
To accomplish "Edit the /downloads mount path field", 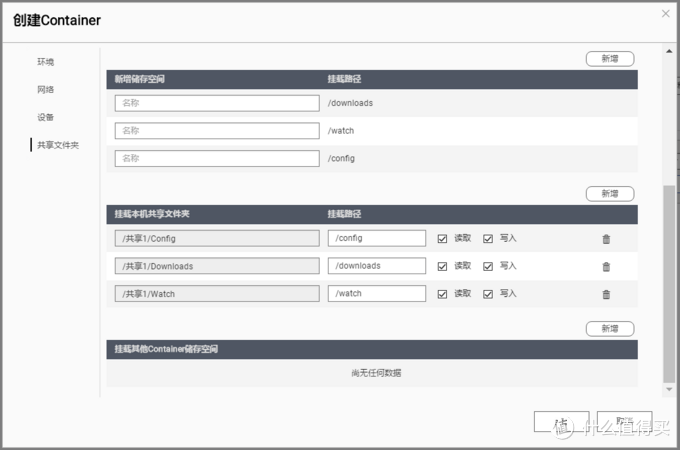I will coord(377,266).
